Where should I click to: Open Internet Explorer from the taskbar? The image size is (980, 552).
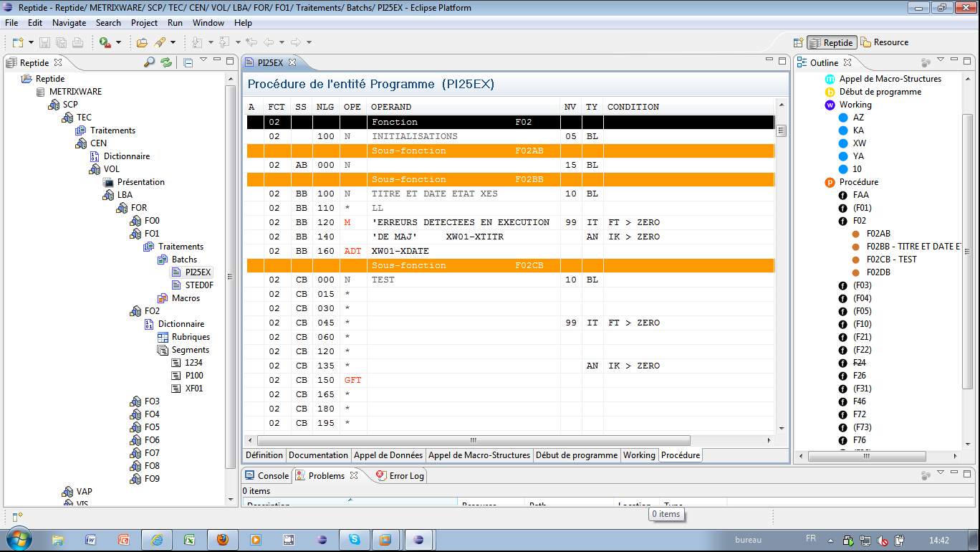[x=157, y=540]
